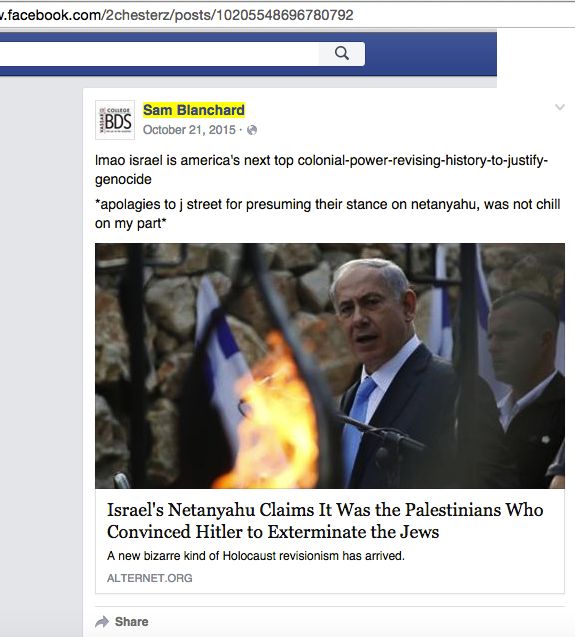Click the globe public-privacy icon

click(252, 130)
